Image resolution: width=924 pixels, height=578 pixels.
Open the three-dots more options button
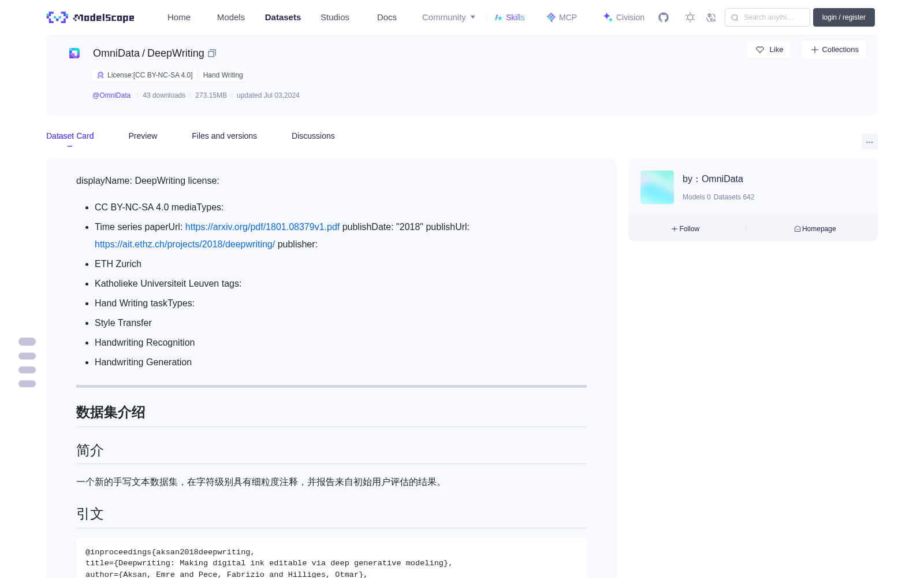(x=869, y=142)
